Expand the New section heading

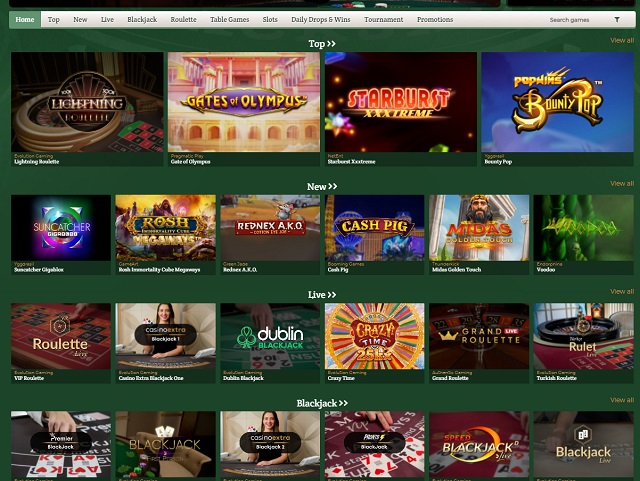click(322, 187)
